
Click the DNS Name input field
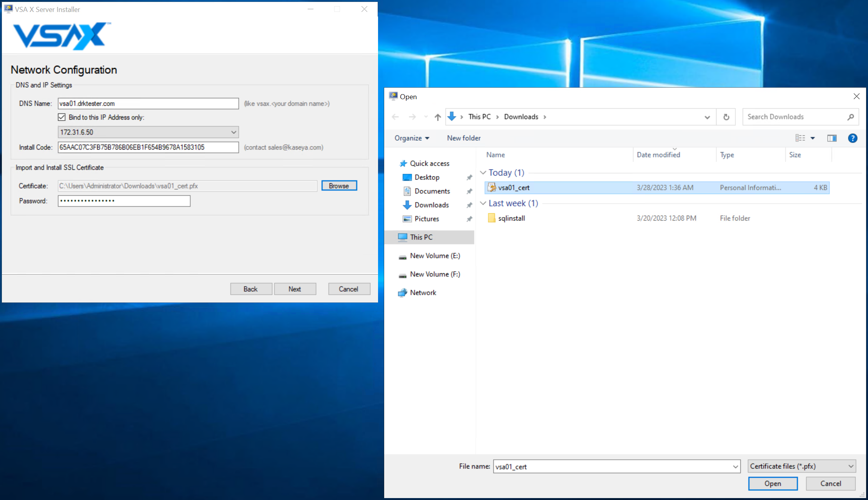click(148, 103)
